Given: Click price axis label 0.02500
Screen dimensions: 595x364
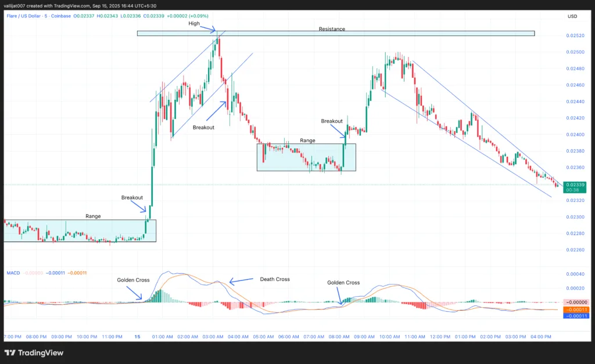Looking at the screenshot, I should tap(575, 52).
